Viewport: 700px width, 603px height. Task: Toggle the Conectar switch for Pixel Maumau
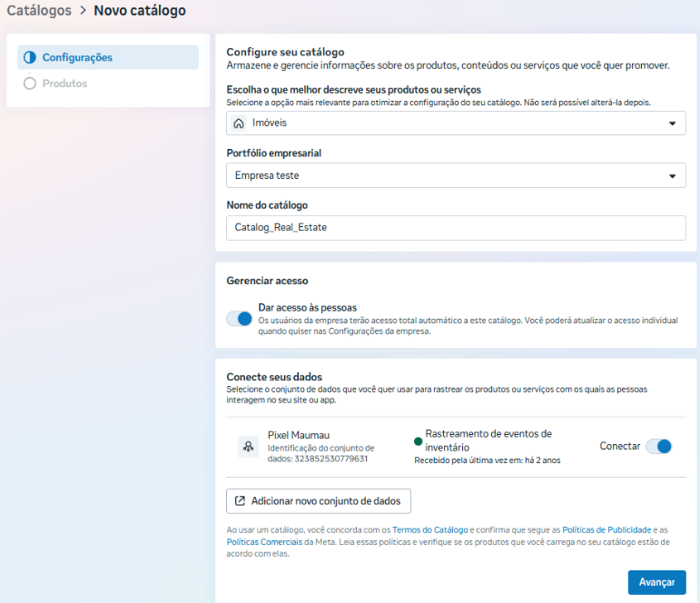pyautogui.click(x=659, y=446)
